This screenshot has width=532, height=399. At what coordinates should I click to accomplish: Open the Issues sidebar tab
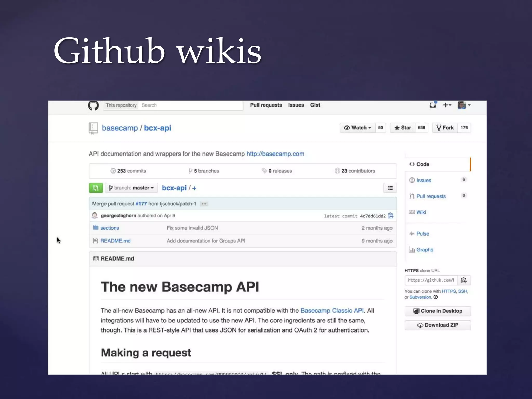coord(423,180)
